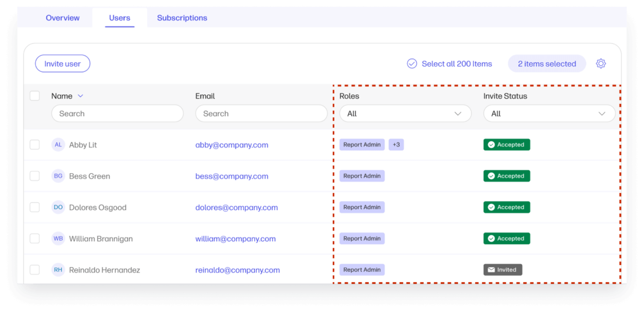Screen dimensions: 644x312
Task: Click William Brannigan's WB avatar
Action: pyautogui.click(x=58, y=239)
